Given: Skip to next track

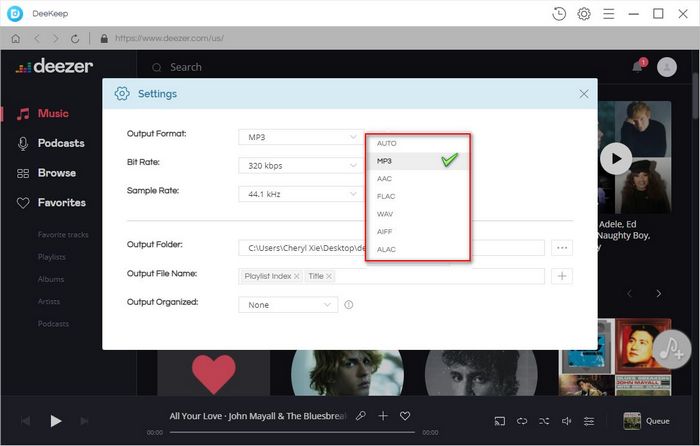Looking at the screenshot, I should coord(84,421).
